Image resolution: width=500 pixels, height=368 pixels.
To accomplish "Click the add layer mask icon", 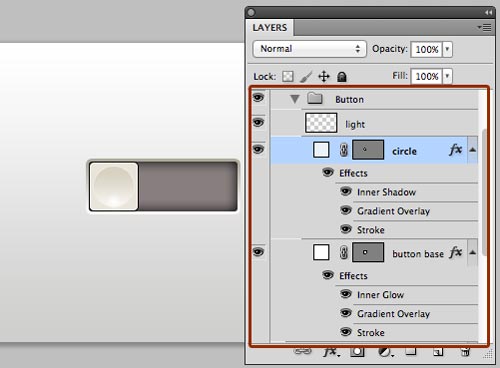I will click(357, 352).
